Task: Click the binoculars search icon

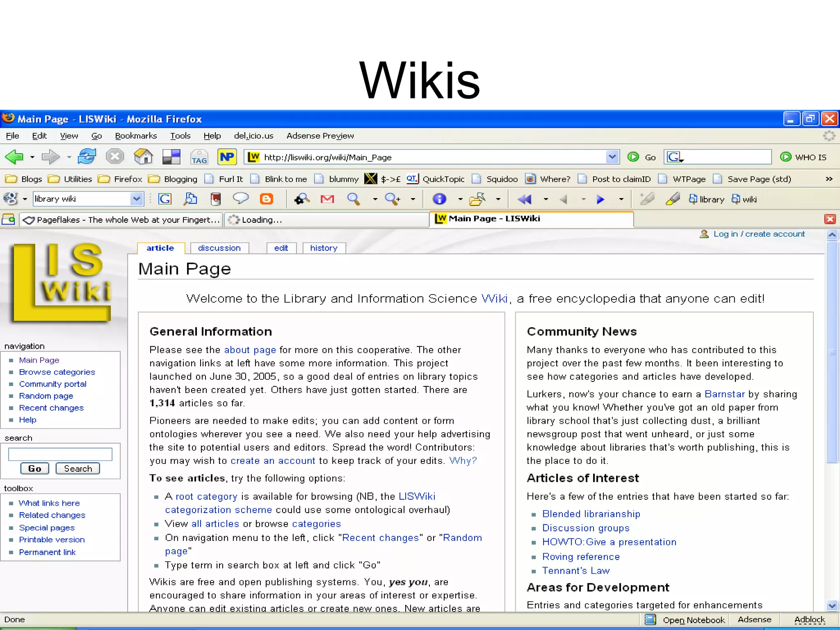Action: 302,199
